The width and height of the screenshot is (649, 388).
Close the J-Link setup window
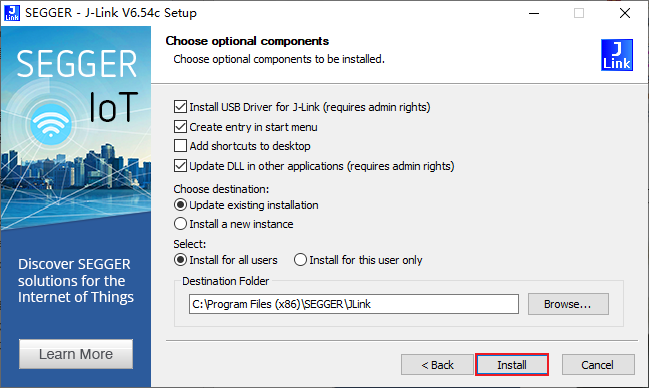(625, 13)
